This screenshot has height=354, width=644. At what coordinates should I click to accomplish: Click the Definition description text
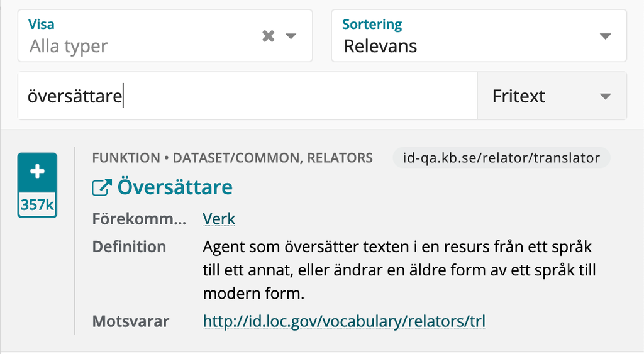(x=399, y=270)
